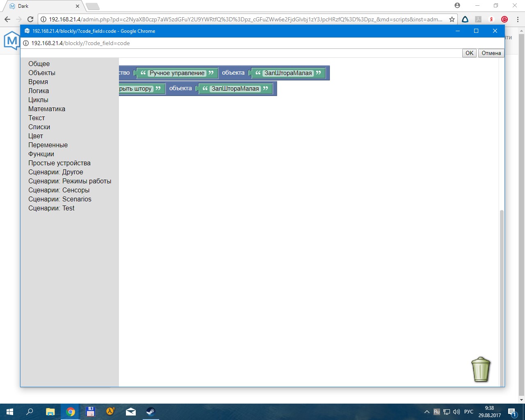Viewport: 525px width, 420px height.
Task: Edit "ЗалШтораМалая" field in the second block row
Action: [x=235, y=89]
